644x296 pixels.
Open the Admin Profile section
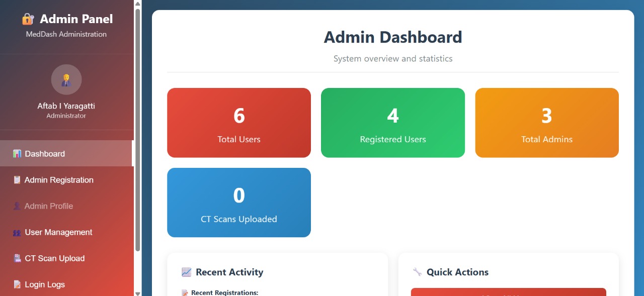(49, 206)
